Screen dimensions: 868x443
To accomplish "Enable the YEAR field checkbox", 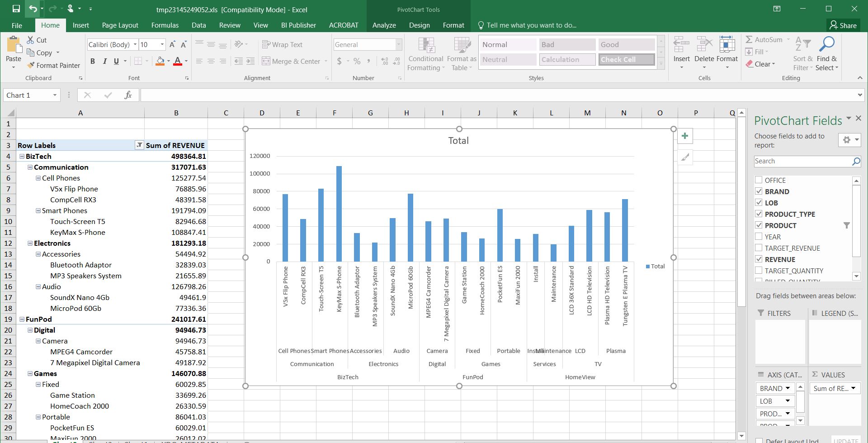I will (x=759, y=237).
